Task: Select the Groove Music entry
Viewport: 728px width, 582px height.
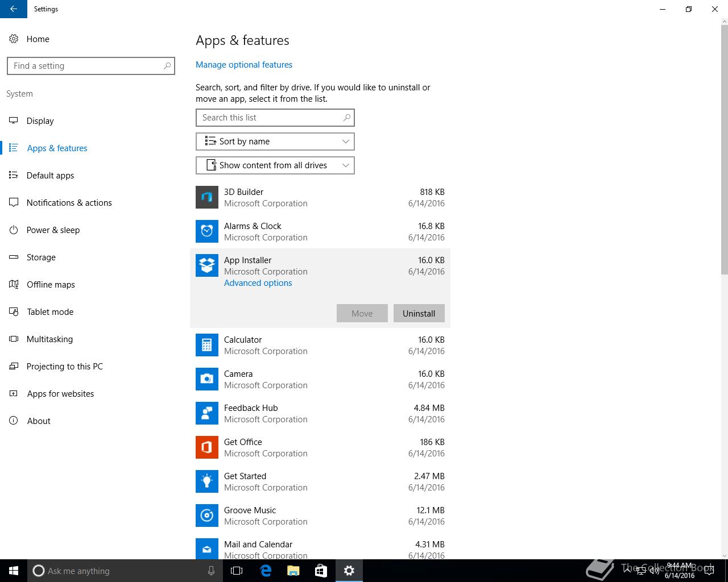Action: click(320, 516)
